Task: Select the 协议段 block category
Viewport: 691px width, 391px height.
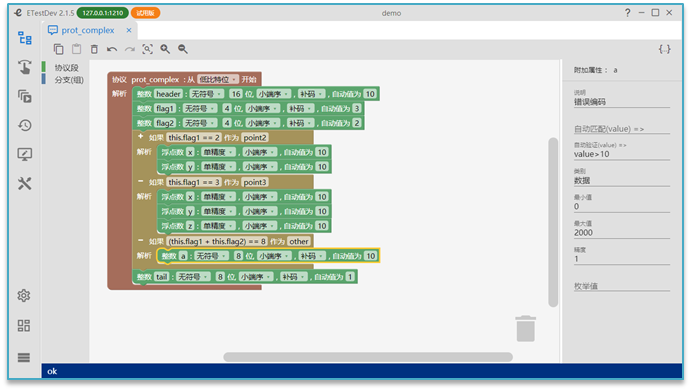Action: coord(66,67)
